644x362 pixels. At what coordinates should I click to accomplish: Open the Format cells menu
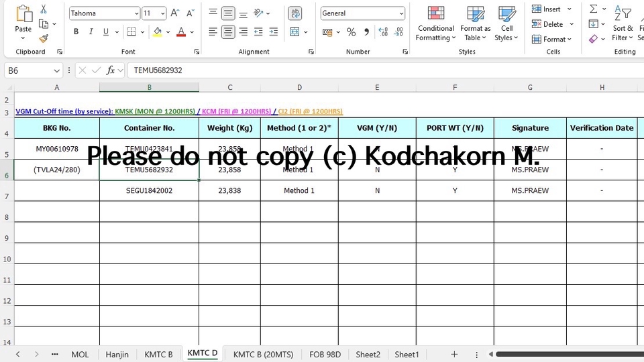click(551, 40)
